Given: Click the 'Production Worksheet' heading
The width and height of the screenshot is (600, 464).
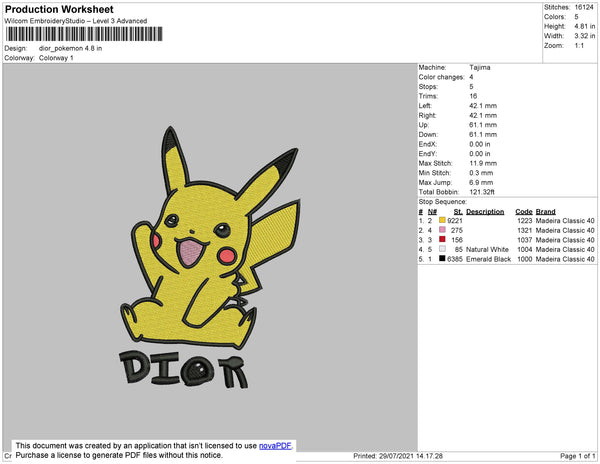Looking at the screenshot, I should [59, 10].
